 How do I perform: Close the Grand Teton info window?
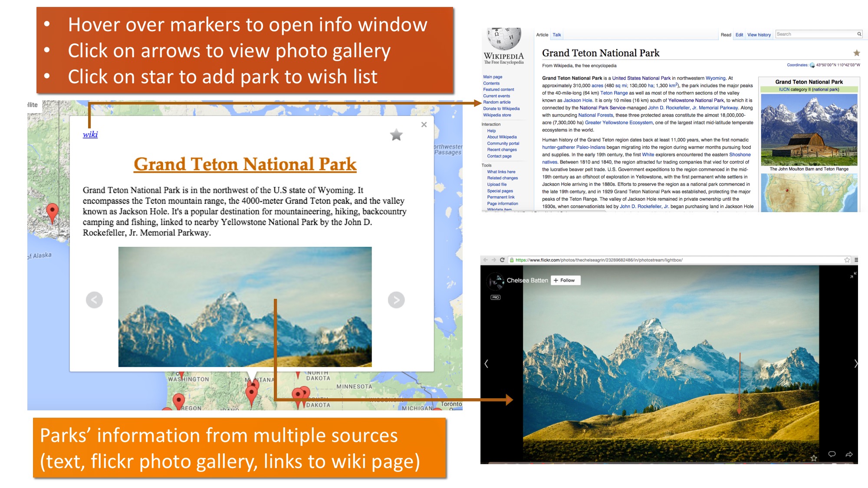(x=424, y=124)
